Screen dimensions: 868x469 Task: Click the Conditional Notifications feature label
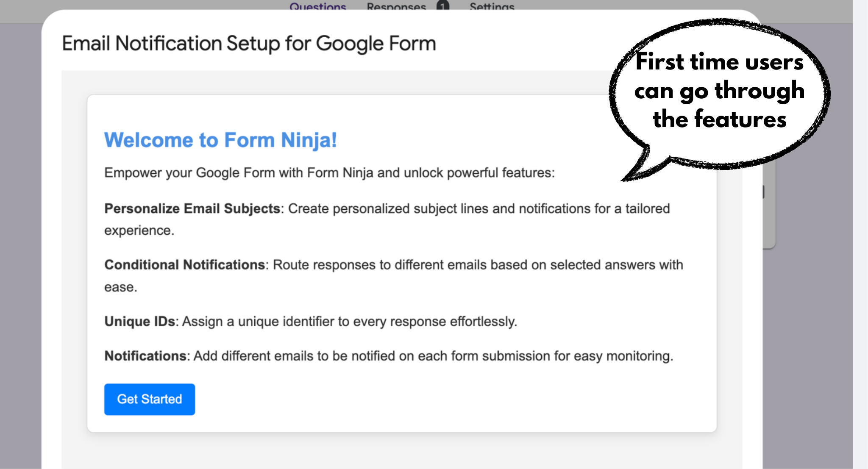pos(184,265)
